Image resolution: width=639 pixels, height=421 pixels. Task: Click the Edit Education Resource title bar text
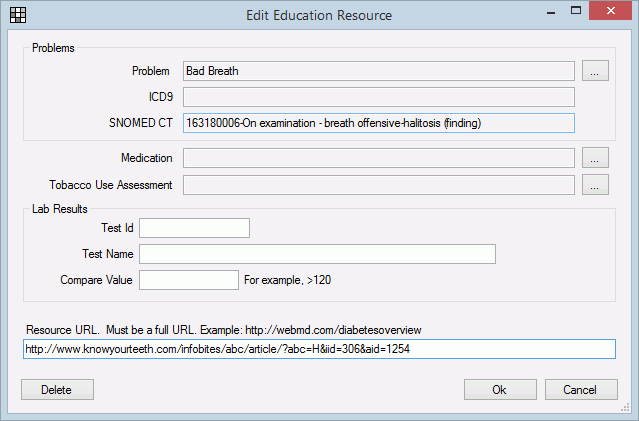(x=319, y=15)
